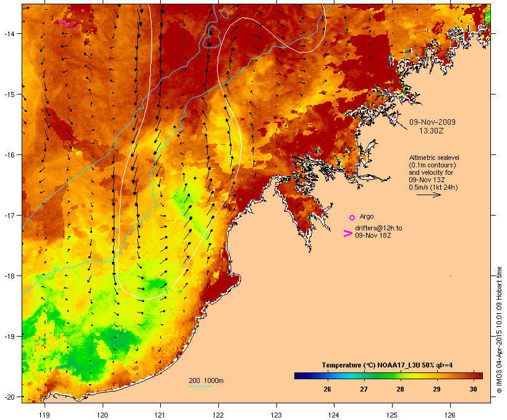Screen dimensions: 507x420
Task: Click the '-20' latitude axis label
Action: pos(9,397)
